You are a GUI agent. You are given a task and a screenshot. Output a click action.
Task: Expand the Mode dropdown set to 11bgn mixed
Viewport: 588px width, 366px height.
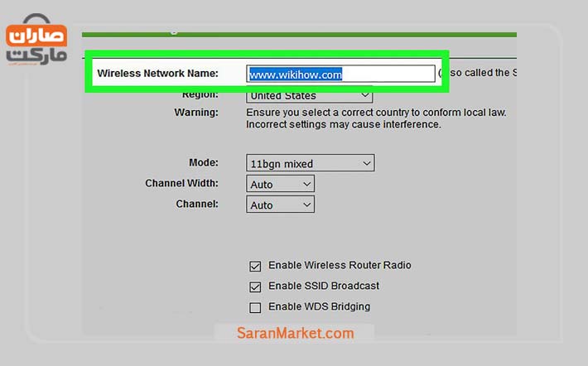click(x=310, y=164)
